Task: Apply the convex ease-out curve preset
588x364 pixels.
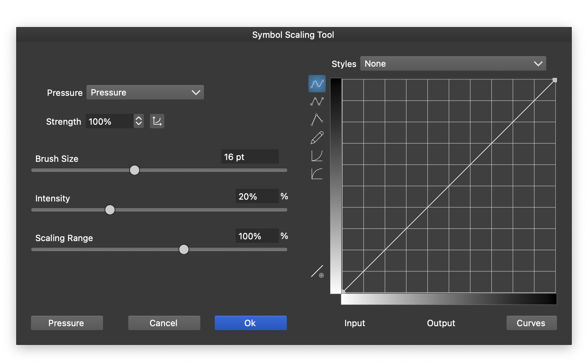Action: 317,174
